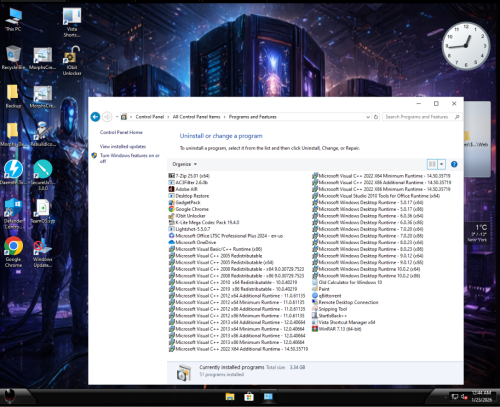Viewport: 500px width, 407px height.
Task: Select Microsoft Windows Desktop Runtime - 10.0.2 (x64)
Action: coord(366,269)
